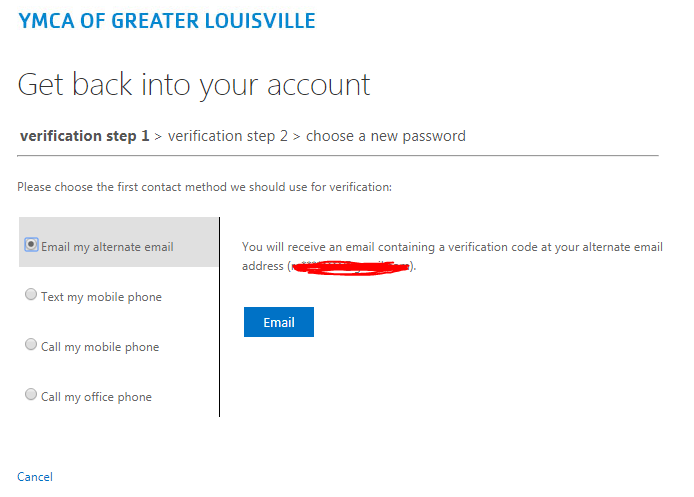Click the "Please choose the first contact method" instruction
694x497 pixels.
point(205,187)
